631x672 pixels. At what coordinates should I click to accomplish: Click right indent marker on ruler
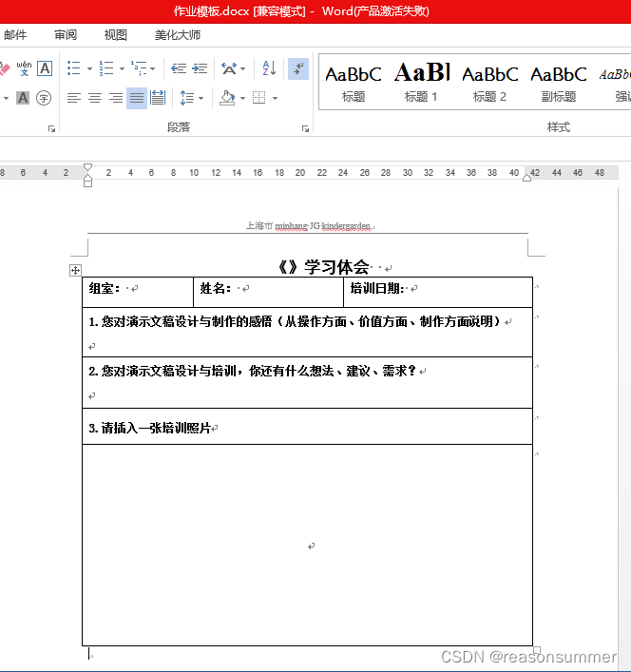526,178
